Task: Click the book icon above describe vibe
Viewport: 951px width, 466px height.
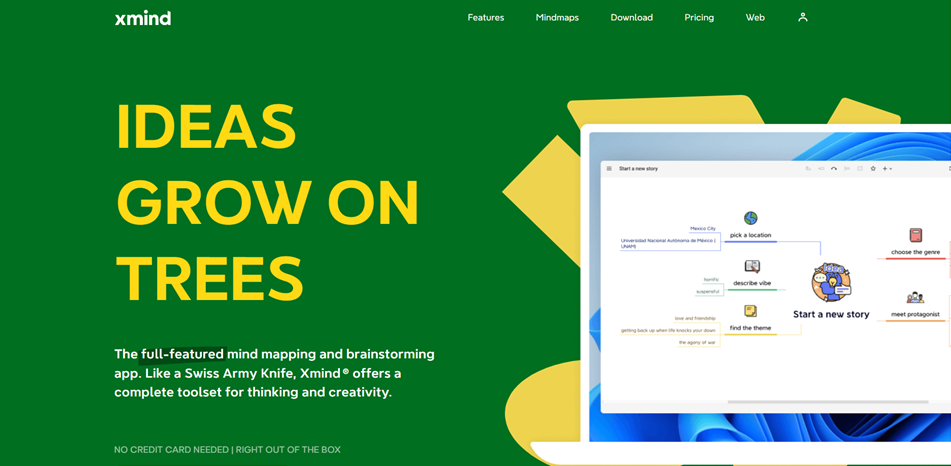Action: (x=752, y=266)
